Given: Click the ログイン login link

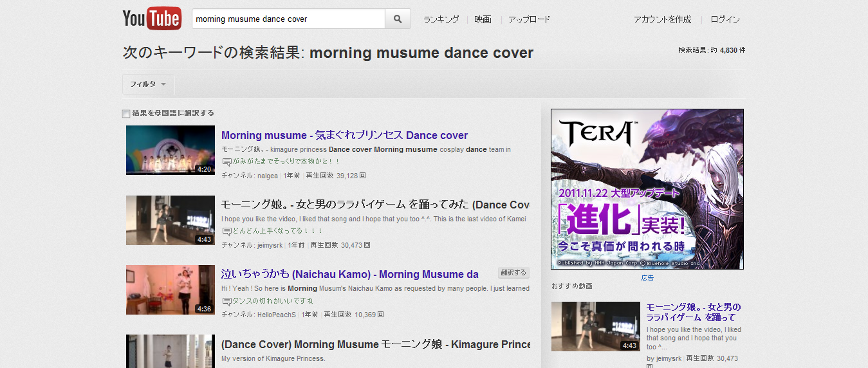Looking at the screenshot, I should pos(725,19).
